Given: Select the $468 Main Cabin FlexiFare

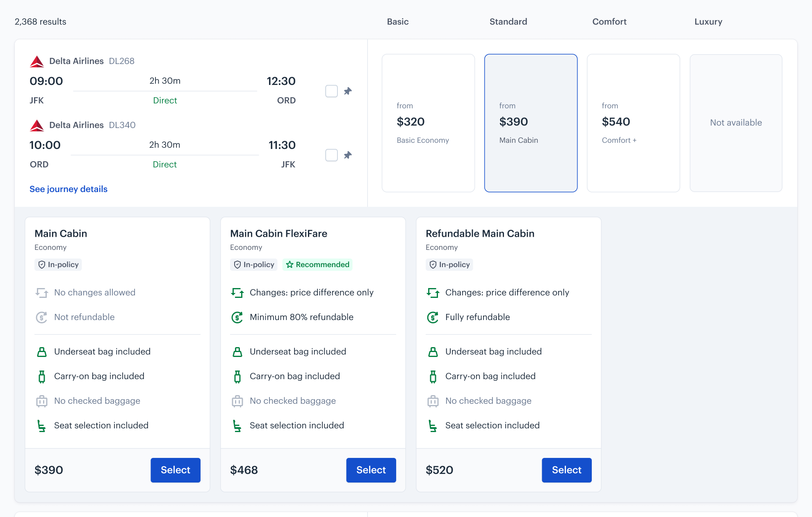Looking at the screenshot, I should 371,470.
